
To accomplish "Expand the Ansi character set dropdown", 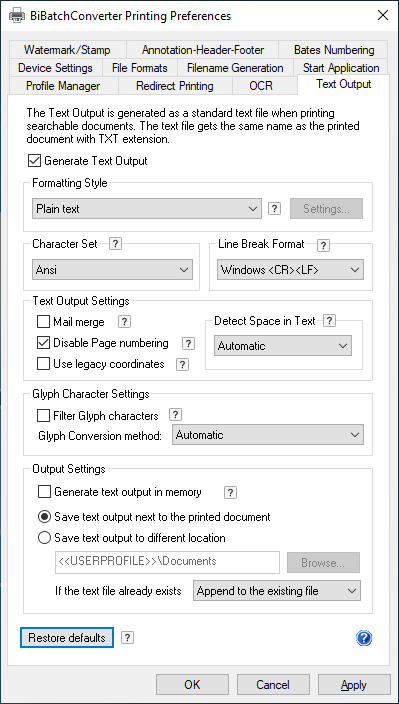I will tap(112, 270).
